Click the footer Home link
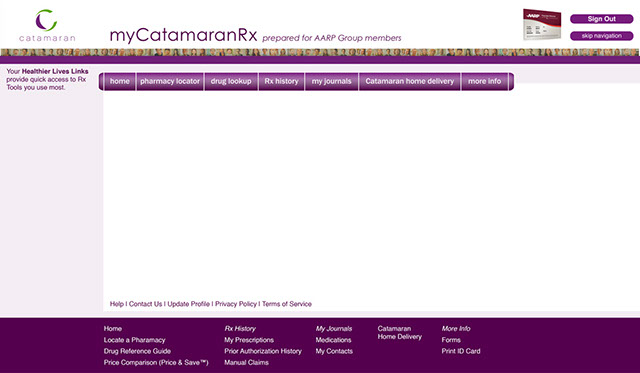Viewport: 640px width, 373px height. tap(113, 329)
